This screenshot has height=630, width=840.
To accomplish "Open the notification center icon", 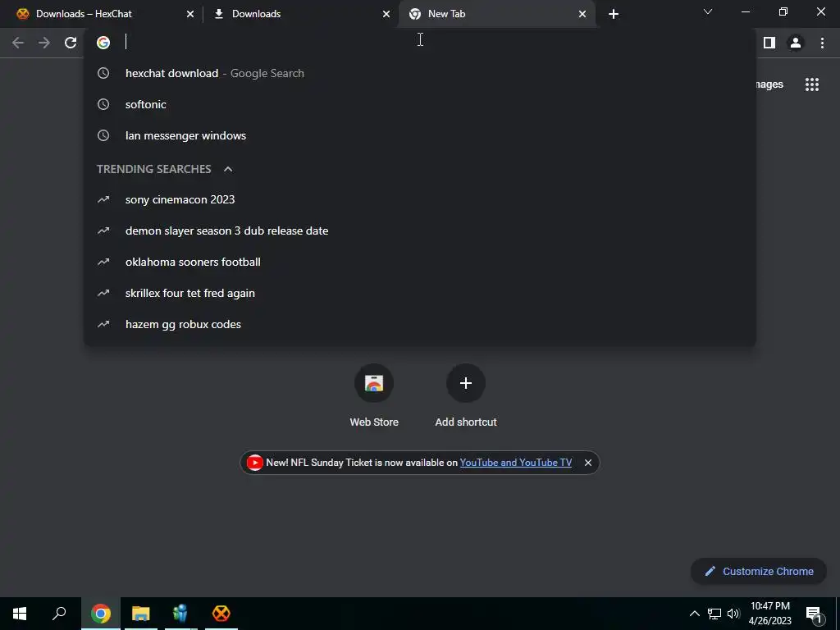I will point(814,614).
